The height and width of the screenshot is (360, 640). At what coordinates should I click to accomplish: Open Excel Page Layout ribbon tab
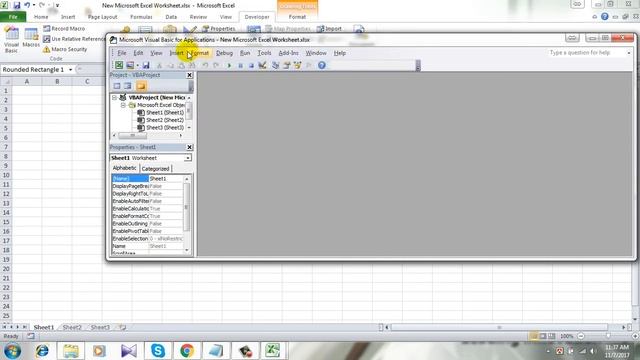pos(102,17)
